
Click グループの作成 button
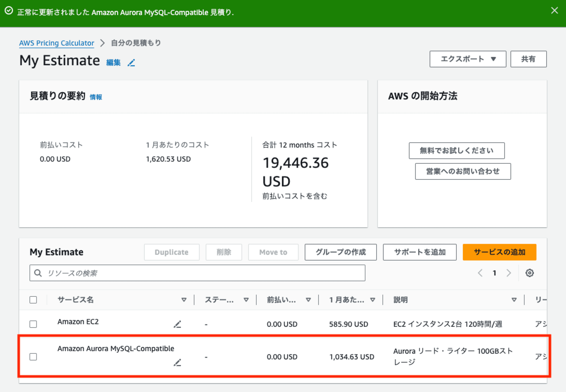click(340, 252)
